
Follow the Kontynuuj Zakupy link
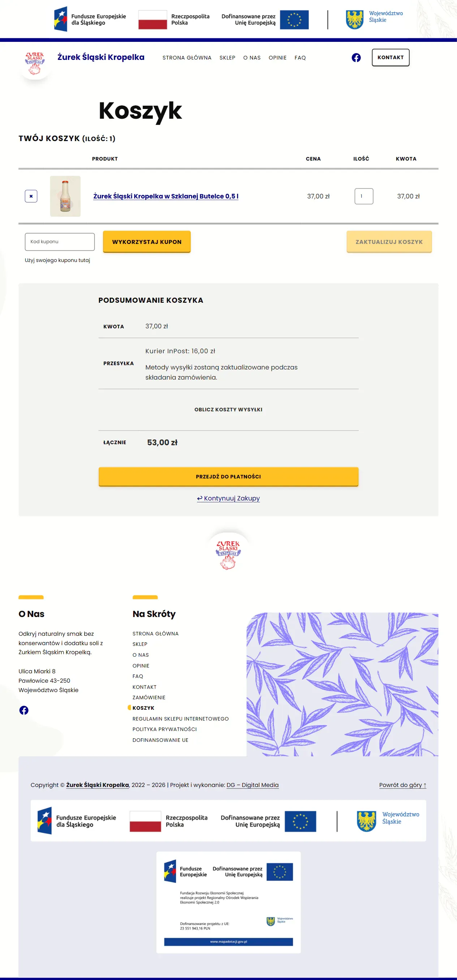228,498
